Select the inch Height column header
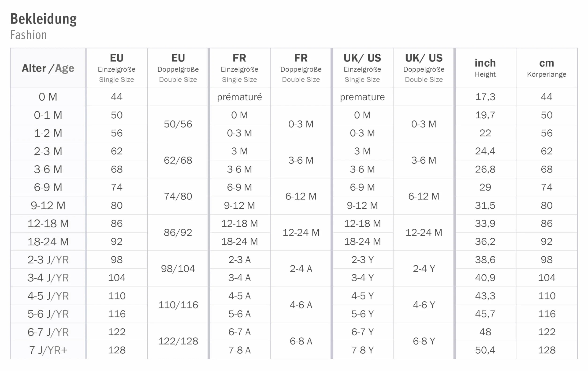The width and height of the screenshot is (588, 371). coord(485,68)
